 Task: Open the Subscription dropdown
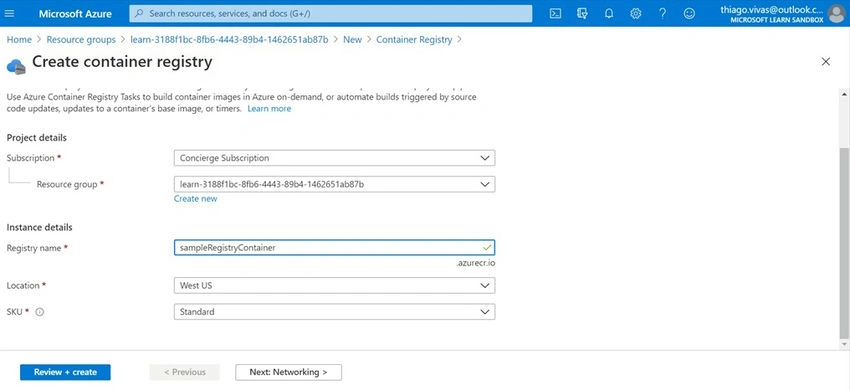pyautogui.click(x=334, y=158)
